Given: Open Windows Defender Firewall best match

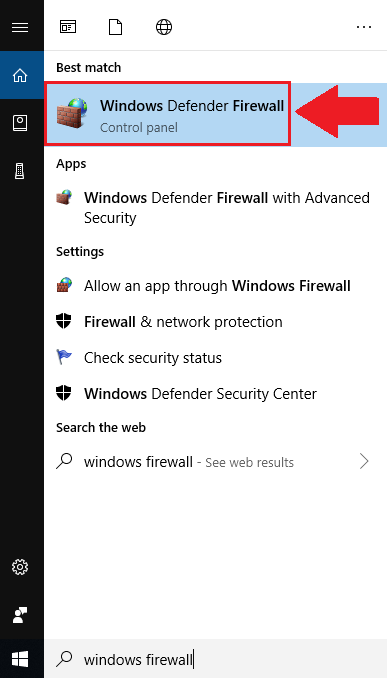Looking at the screenshot, I should (167, 114).
